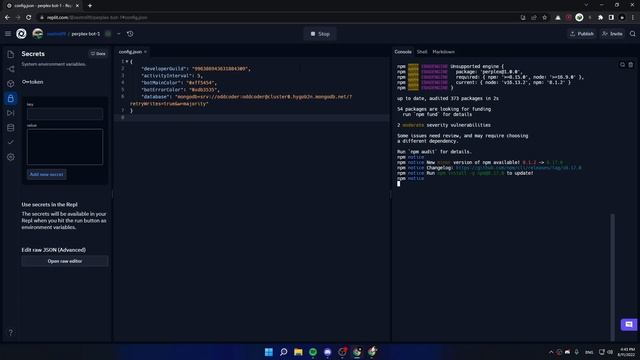Image resolution: width=640 pixels, height=360 pixels.
Task: Click the Invite button
Action: pyautogui.click(x=612, y=34)
